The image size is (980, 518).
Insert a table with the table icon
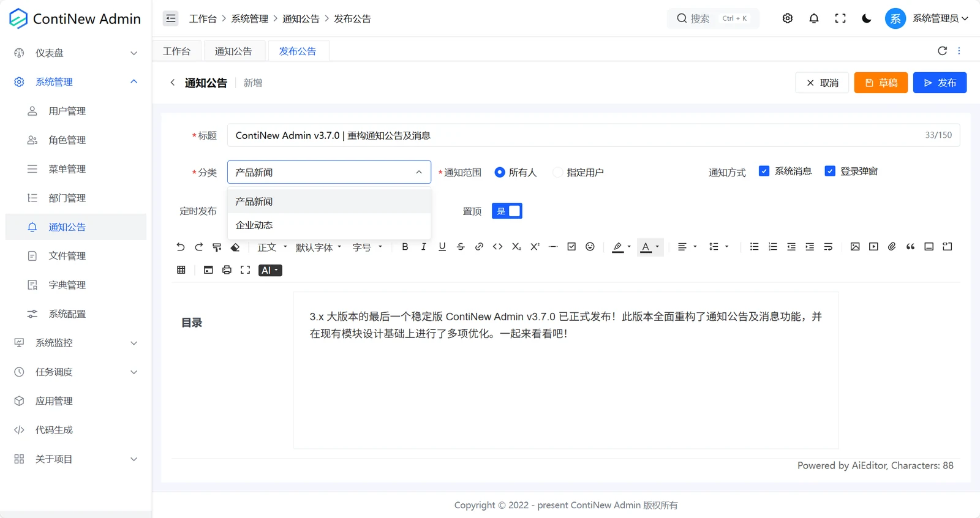click(181, 270)
